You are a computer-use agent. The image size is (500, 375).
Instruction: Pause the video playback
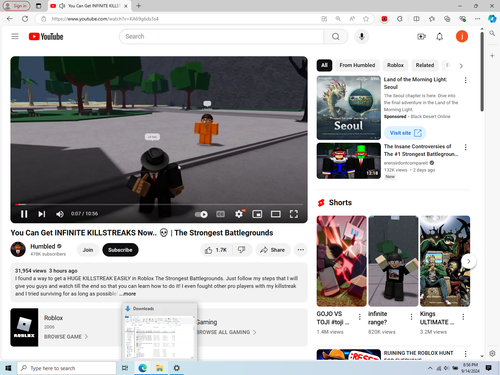24,214
